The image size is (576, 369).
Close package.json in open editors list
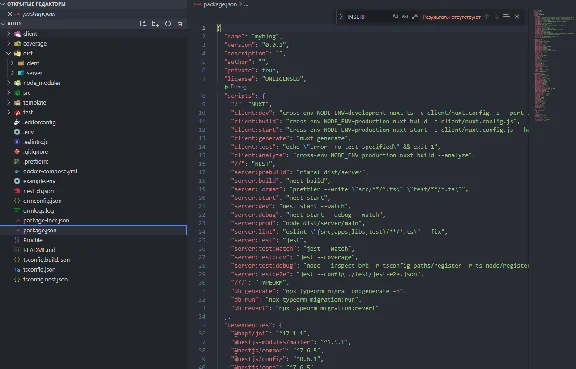pyautogui.click(x=10, y=14)
